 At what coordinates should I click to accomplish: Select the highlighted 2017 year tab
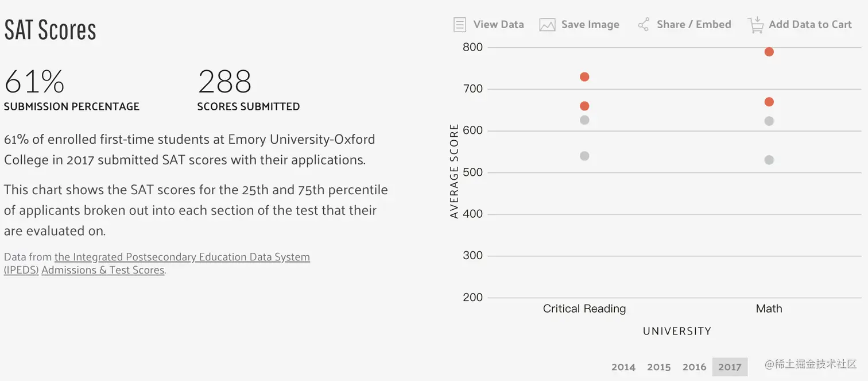(x=730, y=367)
